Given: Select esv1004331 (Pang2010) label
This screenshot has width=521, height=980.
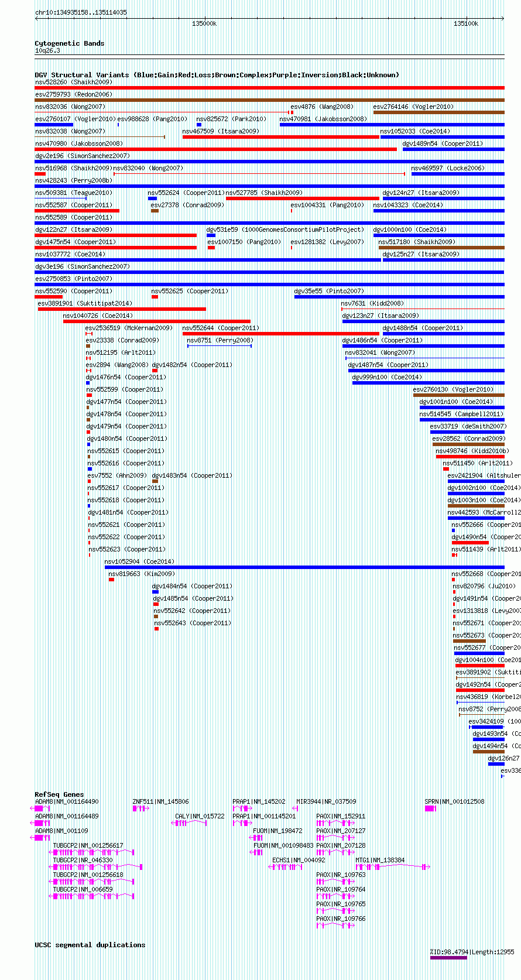Looking at the screenshot, I should tap(327, 205).
